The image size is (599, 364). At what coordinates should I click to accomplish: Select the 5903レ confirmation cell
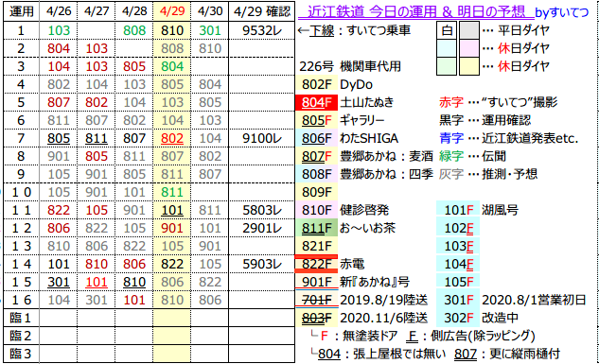coord(262,264)
